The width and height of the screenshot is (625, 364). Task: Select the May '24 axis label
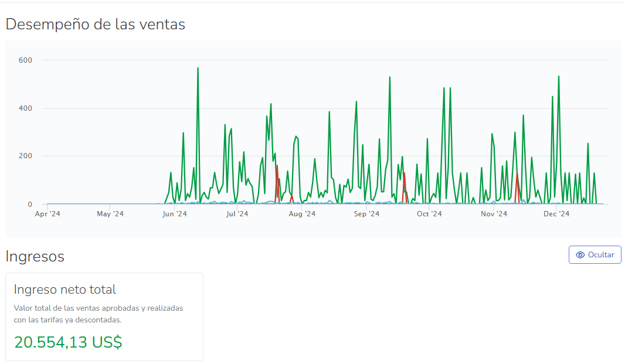110,214
